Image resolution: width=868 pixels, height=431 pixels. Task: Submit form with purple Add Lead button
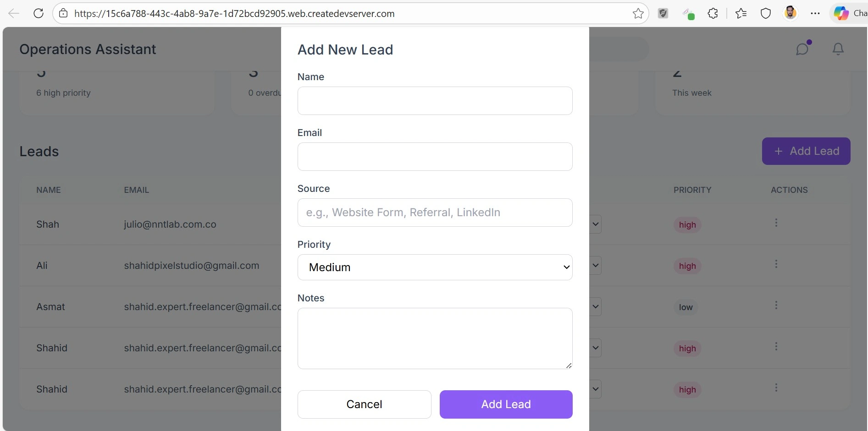[506, 404]
